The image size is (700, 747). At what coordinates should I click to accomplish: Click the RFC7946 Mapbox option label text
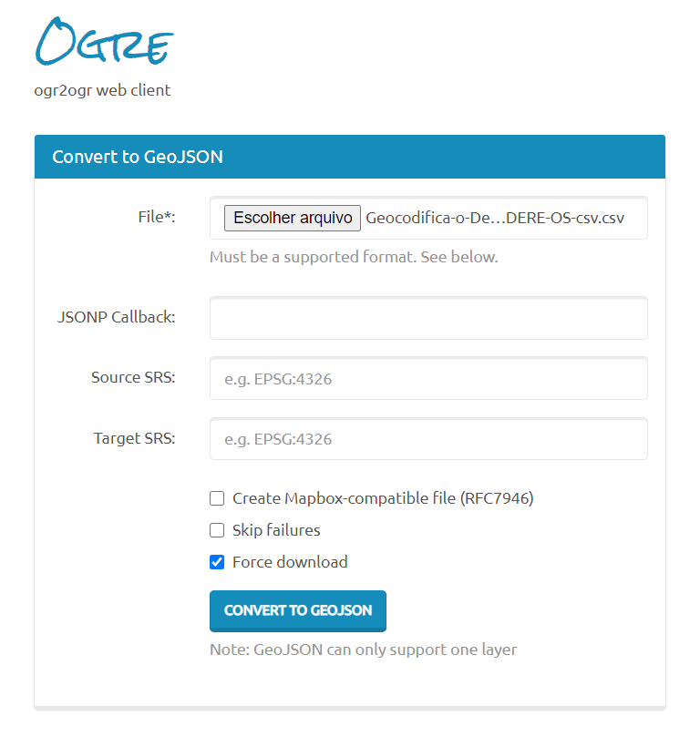(383, 498)
